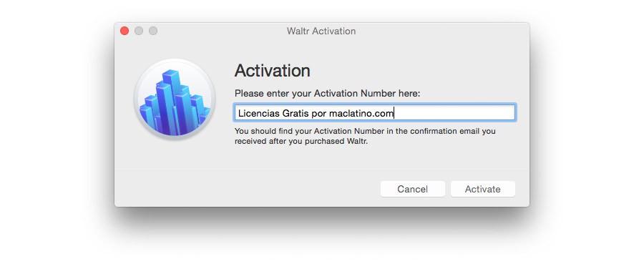Click the word Waltr in the window title
The image size is (644, 264).
(297, 31)
